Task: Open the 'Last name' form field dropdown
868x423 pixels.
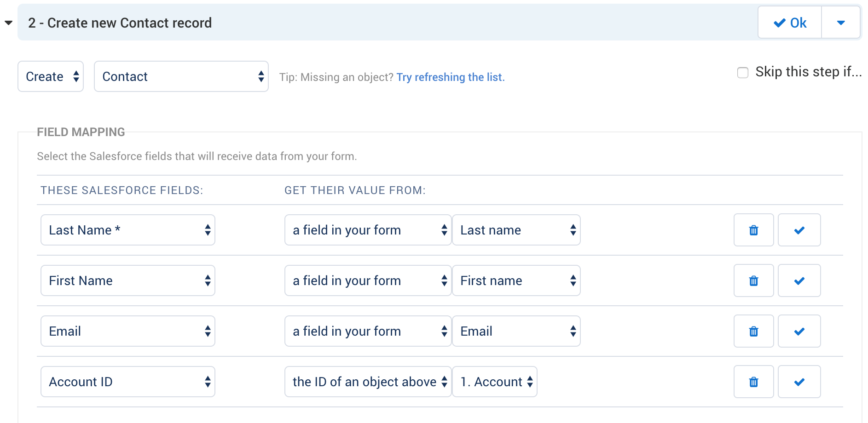Action: tap(516, 230)
